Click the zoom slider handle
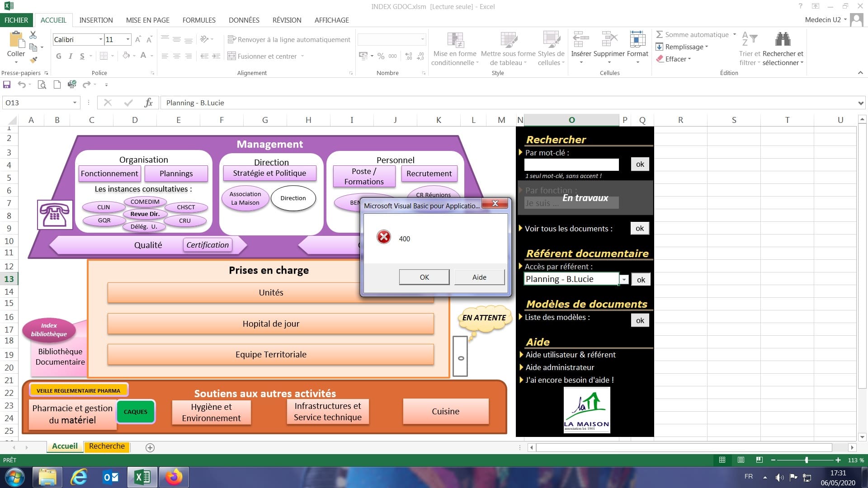 click(806, 460)
